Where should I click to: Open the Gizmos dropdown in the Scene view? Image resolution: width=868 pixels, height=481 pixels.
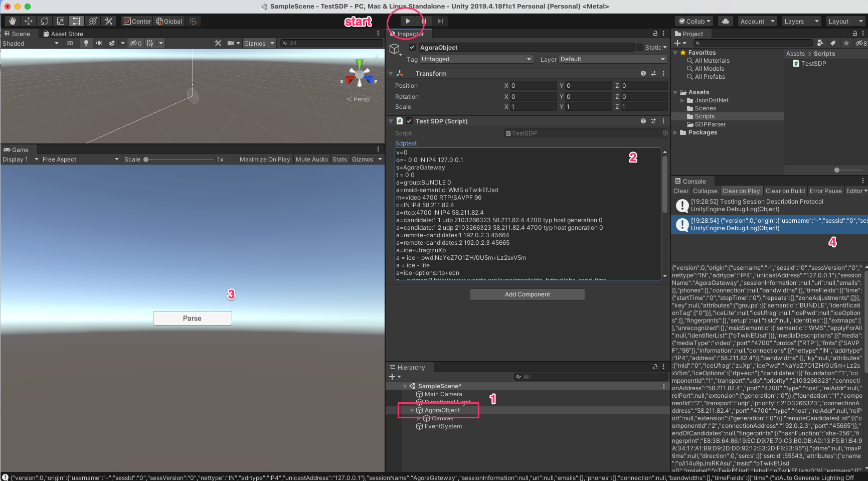[259, 43]
